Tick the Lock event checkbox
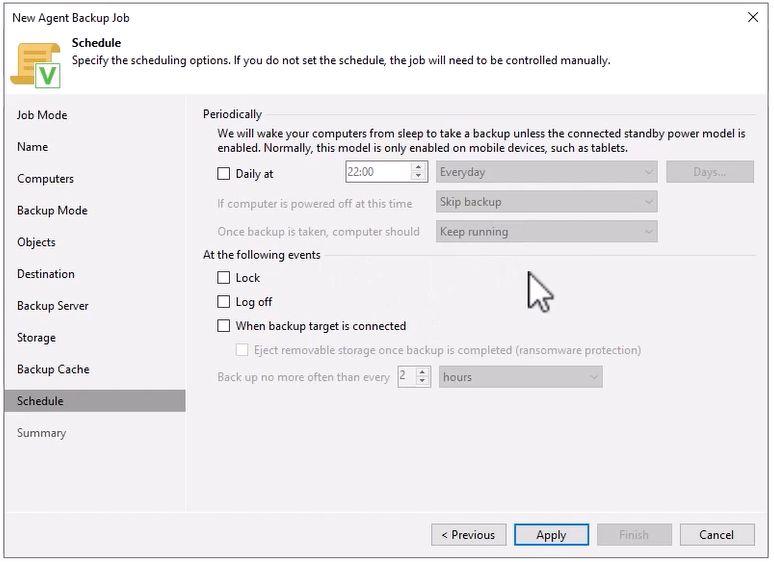Image resolution: width=774 pixels, height=568 pixels. click(x=224, y=278)
